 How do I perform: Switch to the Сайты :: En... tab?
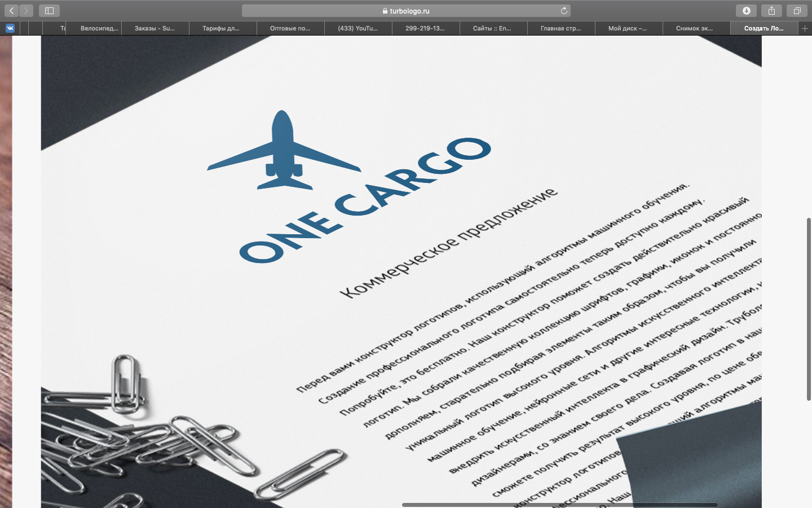493,28
